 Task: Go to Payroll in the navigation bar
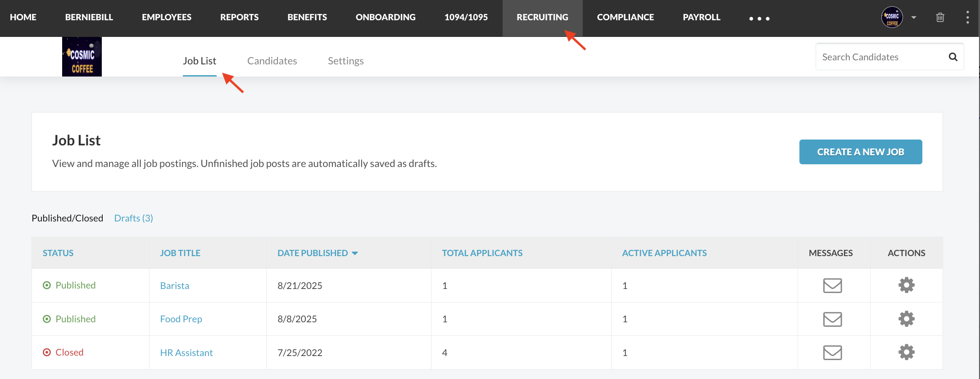[x=701, y=17]
